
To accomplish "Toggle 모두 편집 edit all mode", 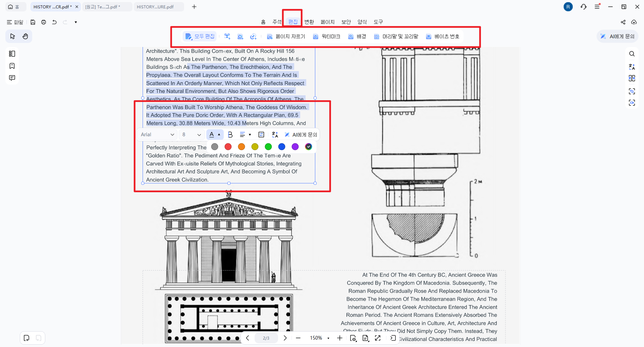I will (200, 37).
